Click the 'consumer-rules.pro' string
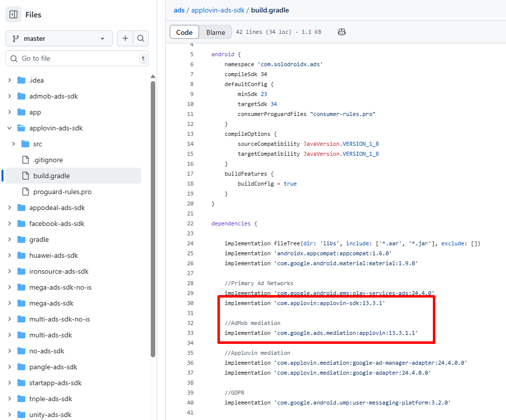The width and height of the screenshot is (506, 420). point(343,114)
